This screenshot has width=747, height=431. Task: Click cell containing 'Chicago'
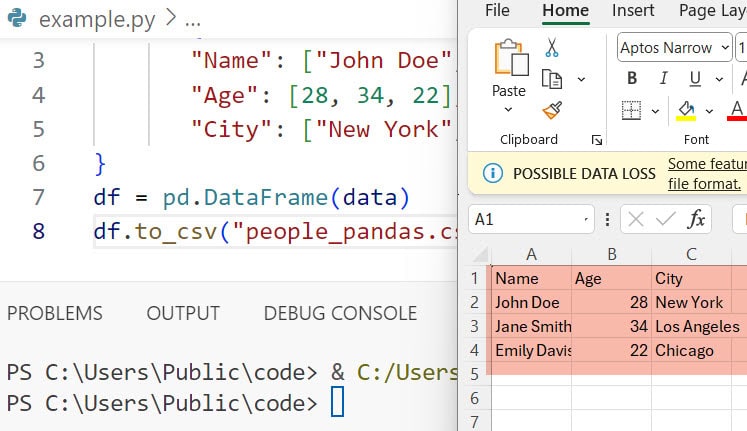point(691,351)
